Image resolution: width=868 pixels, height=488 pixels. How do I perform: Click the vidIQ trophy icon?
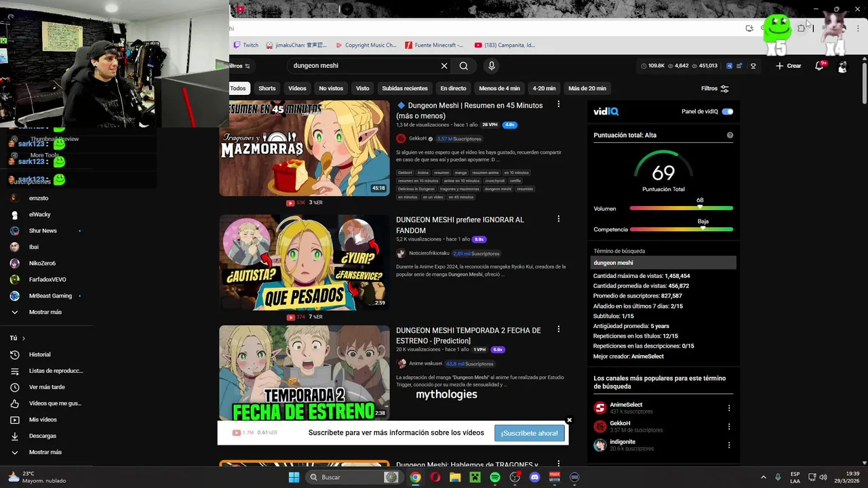tap(753, 66)
